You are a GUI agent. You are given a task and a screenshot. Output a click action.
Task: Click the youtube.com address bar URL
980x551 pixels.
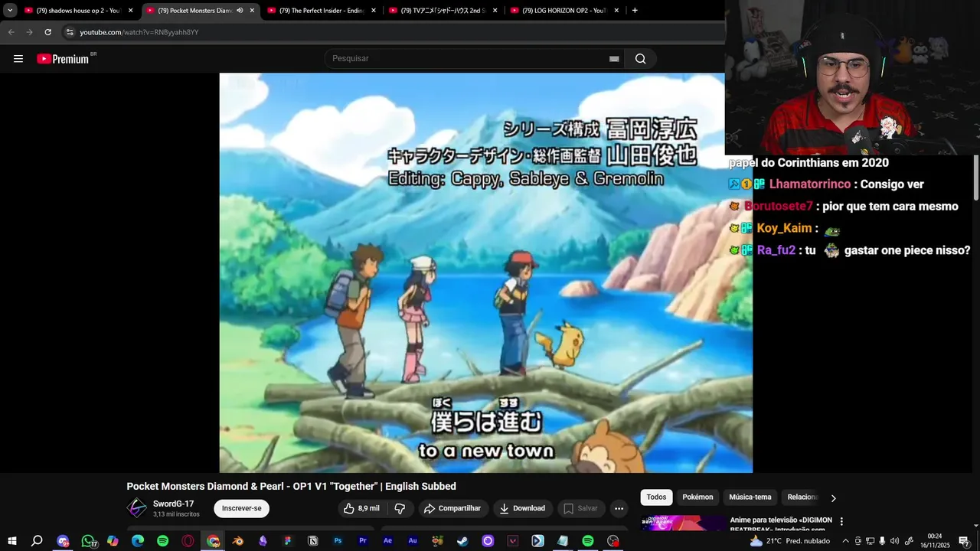(x=139, y=32)
